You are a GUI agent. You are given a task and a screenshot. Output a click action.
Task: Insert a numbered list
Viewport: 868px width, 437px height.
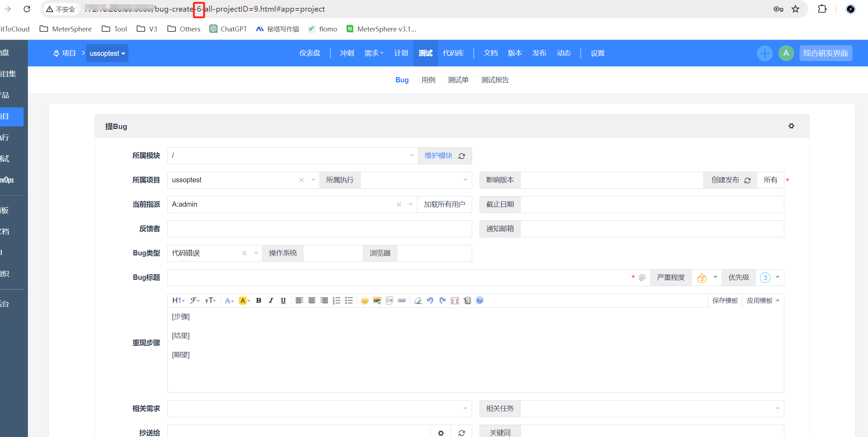(x=336, y=300)
